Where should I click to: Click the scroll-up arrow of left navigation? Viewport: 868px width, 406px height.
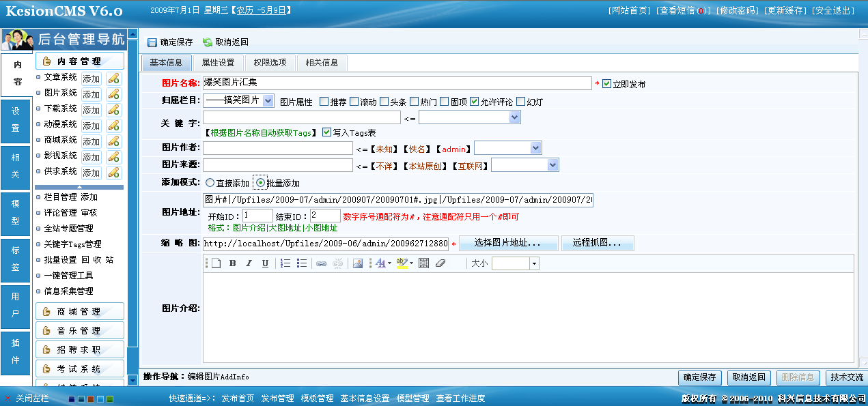point(132,34)
